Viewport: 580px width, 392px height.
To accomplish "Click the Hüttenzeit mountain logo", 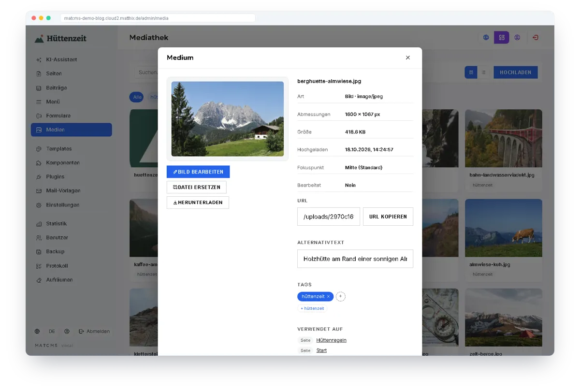I will 39,38.
